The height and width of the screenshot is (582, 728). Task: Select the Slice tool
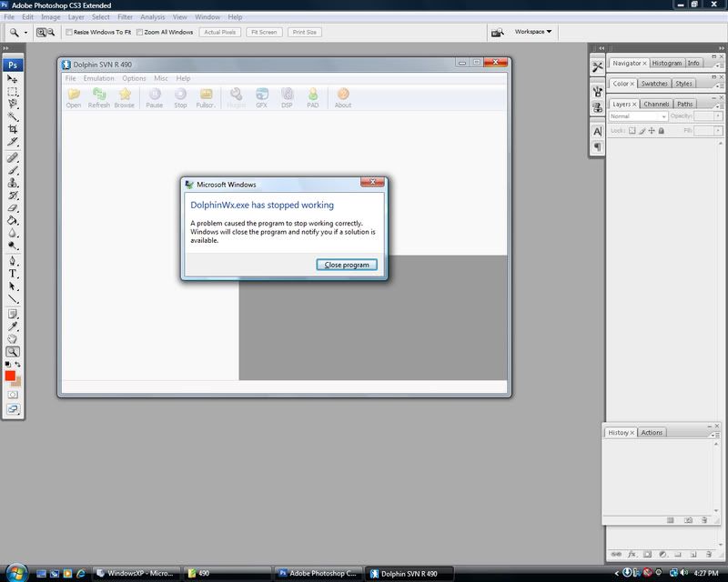13,142
